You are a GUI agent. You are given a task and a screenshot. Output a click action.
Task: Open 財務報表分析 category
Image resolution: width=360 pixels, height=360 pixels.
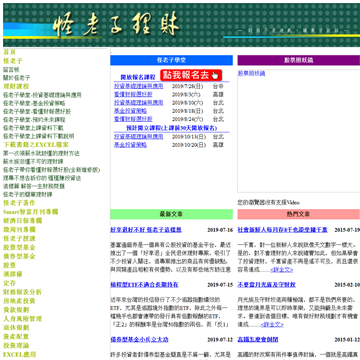tap(22, 292)
